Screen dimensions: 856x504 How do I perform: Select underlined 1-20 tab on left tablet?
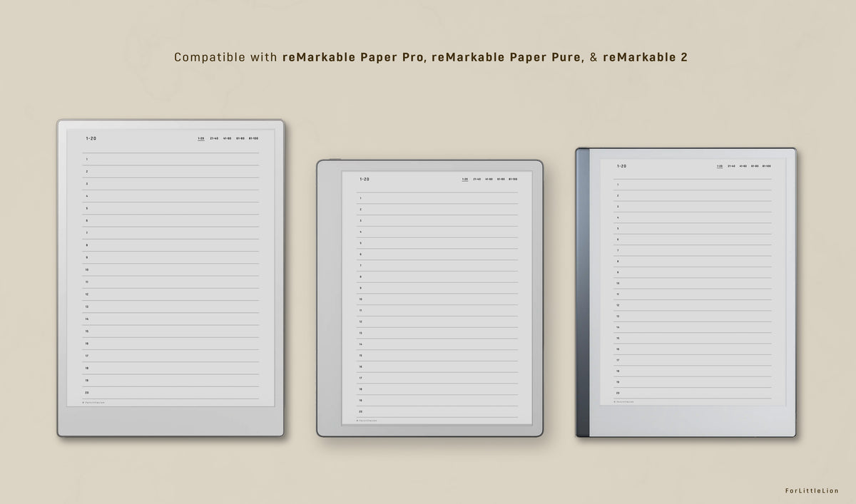click(201, 138)
